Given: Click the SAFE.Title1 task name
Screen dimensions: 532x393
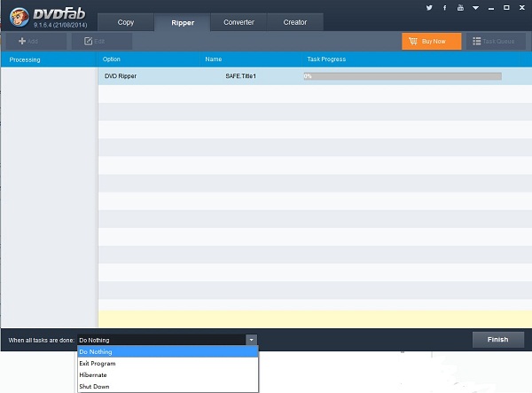Looking at the screenshot, I should pyautogui.click(x=240, y=76).
